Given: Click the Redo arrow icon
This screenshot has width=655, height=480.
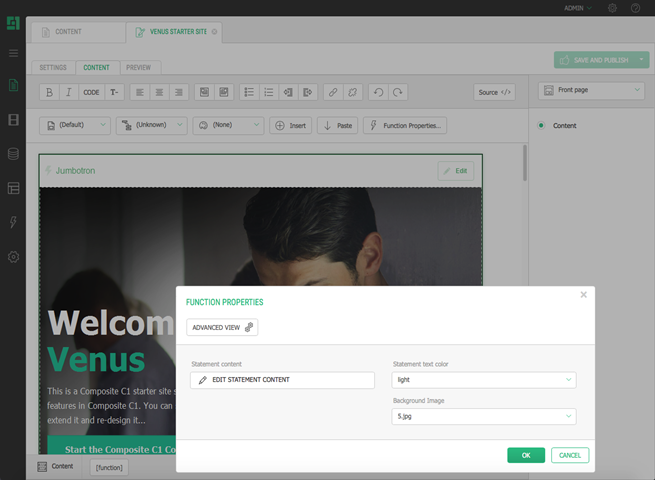Looking at the screenshot, I should click(x=398, y=92).
